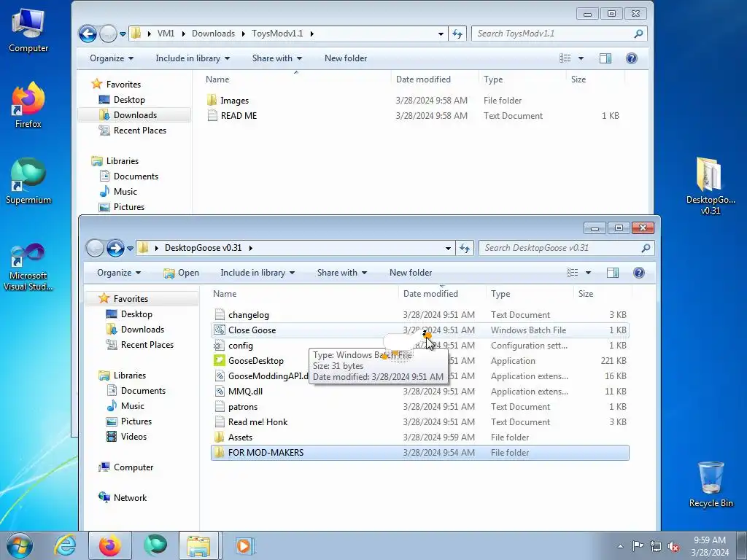This screenshot has width=747, height=560.
Task: Click the network tray icon
Action: pos(656,546)
